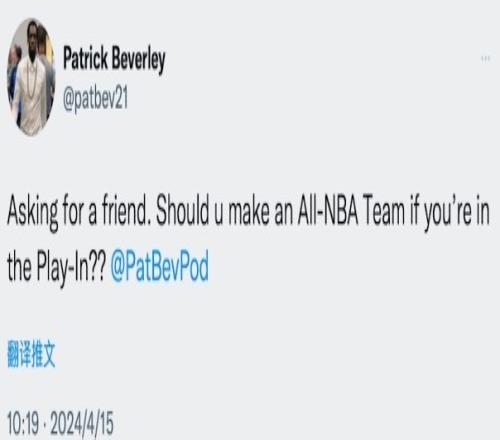This screenshot has width=500, height=440.
Task: Open the @PatBevPod mention link
Action: 159,266
